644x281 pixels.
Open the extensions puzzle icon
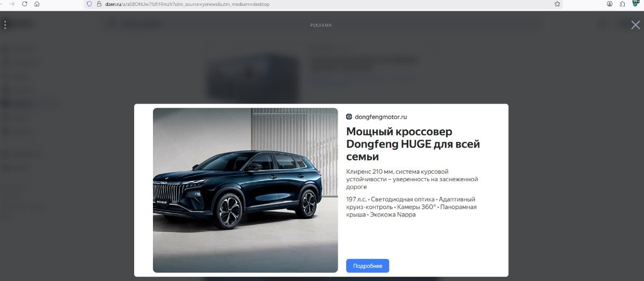(623, 4)
